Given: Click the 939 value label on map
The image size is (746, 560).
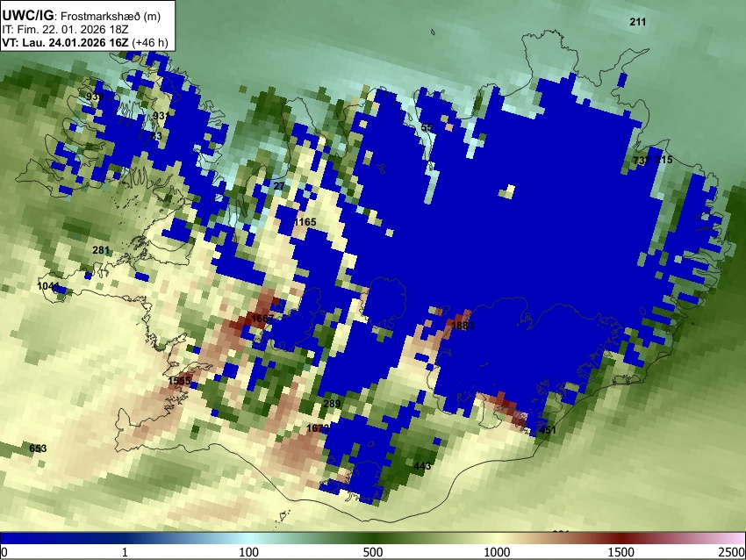Looking at the screenshot, I should (x=95, y=97).
